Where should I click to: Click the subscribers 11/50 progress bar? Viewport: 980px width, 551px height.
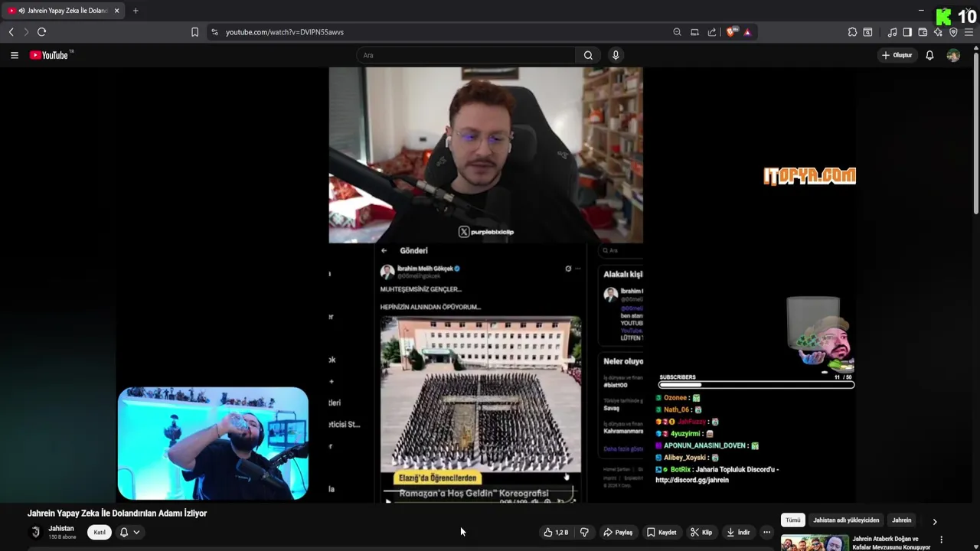(756, 385)
